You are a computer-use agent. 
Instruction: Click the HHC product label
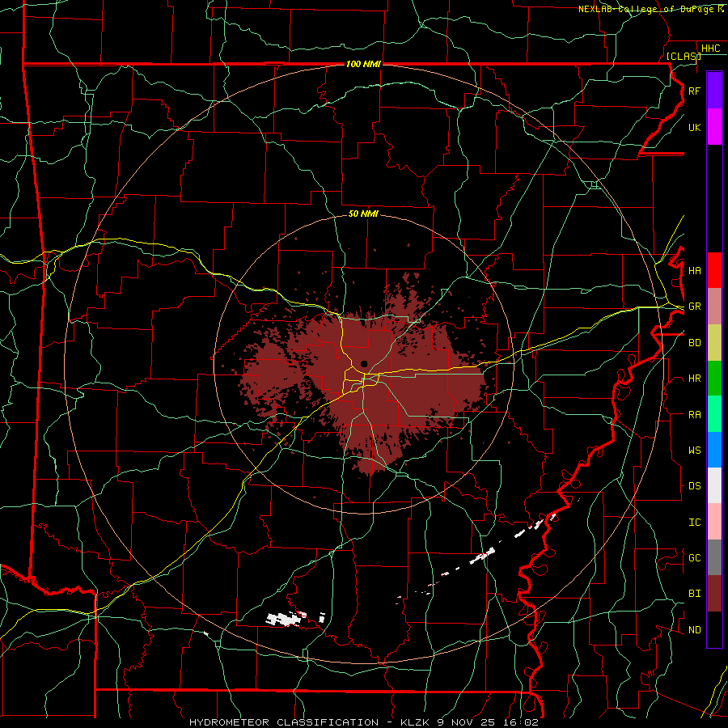pyautogui.click(x=710, y=49)
